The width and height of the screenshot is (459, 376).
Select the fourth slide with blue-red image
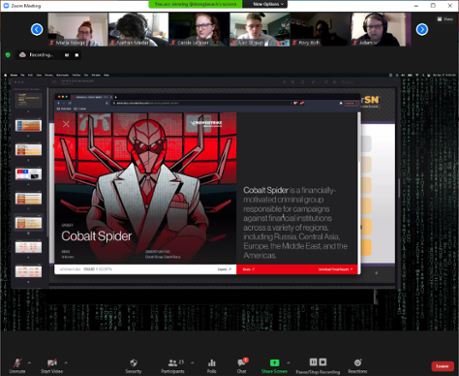point(28,174)
